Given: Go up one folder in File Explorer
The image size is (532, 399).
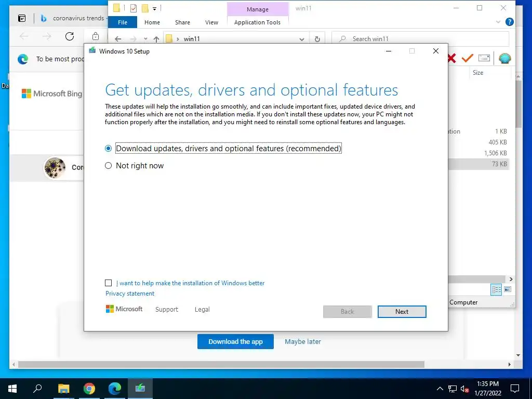Looking at the screenshot, I should click(x=156, y=39).
